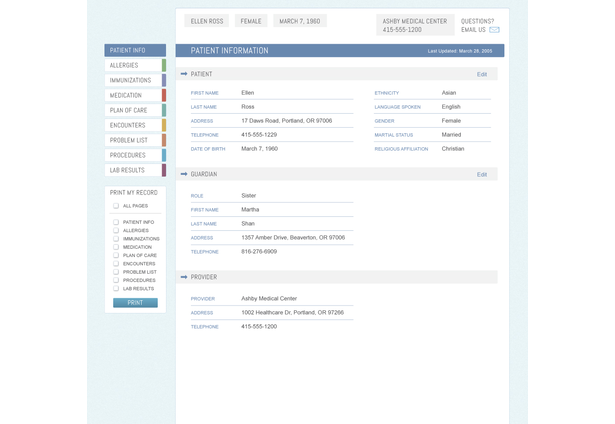
Task: Check the Medication print checkbox
Action: pyautogui.click(x=116, y=247)
